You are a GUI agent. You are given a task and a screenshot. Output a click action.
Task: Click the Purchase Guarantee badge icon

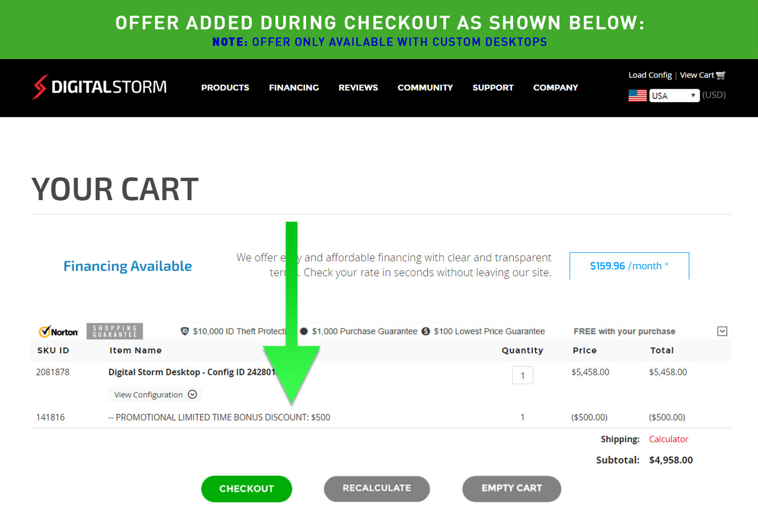click(x=304, y=332)
